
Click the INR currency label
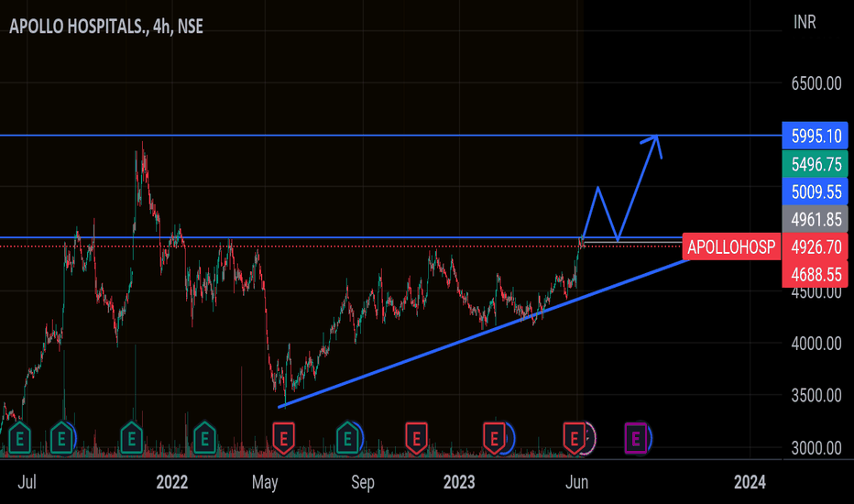(x=805, y=22)
